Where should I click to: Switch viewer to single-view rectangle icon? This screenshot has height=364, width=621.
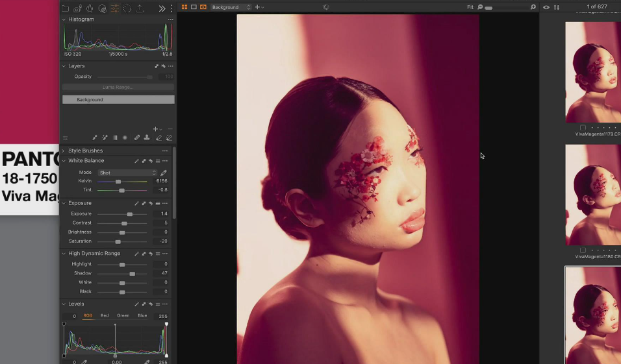pyautogui.click(x=194, y=7)
